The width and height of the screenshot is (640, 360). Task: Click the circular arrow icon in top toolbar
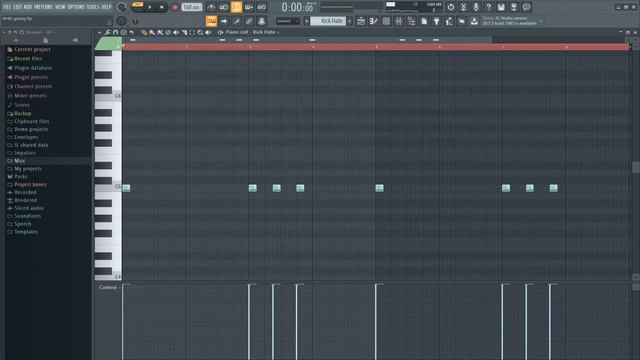(451, 7)
